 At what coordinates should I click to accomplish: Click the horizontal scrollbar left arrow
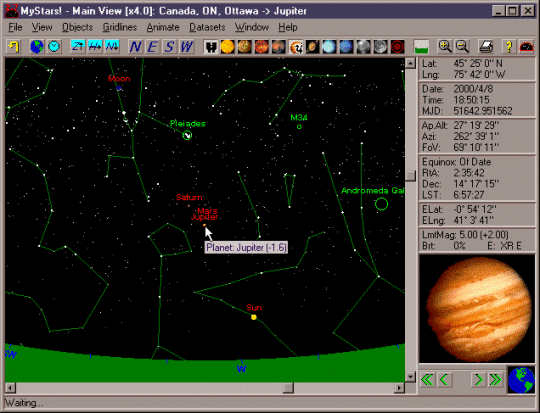(10, 388)
